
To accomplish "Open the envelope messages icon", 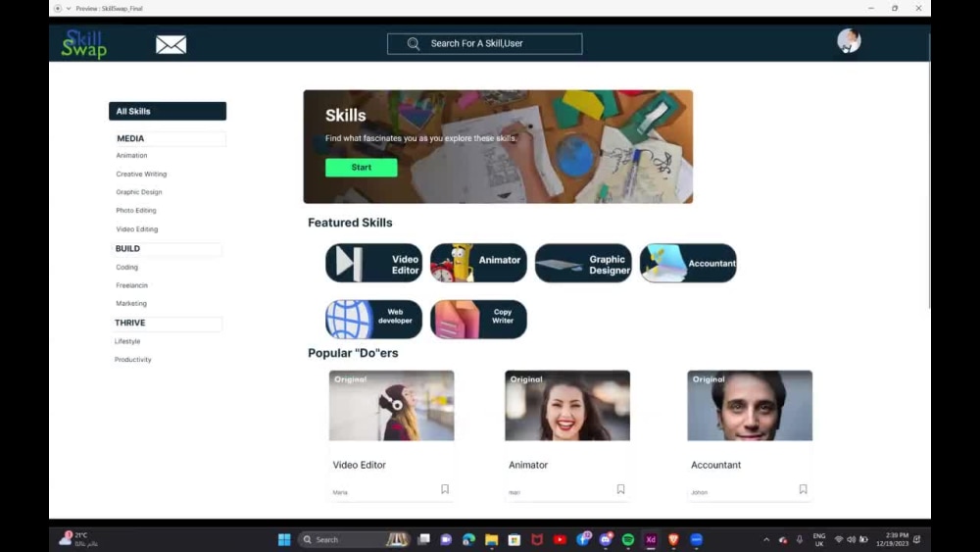I will tap(171, 44).
